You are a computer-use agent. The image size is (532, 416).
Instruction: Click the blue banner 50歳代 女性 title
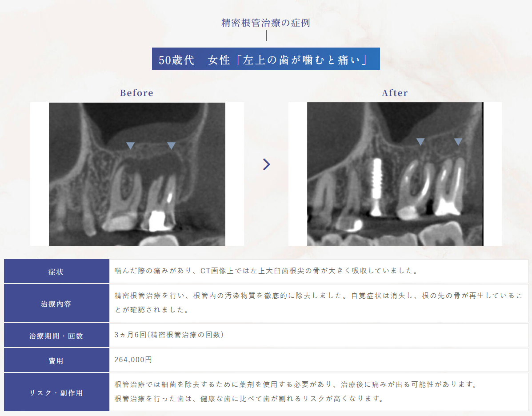tap(266, 59)
